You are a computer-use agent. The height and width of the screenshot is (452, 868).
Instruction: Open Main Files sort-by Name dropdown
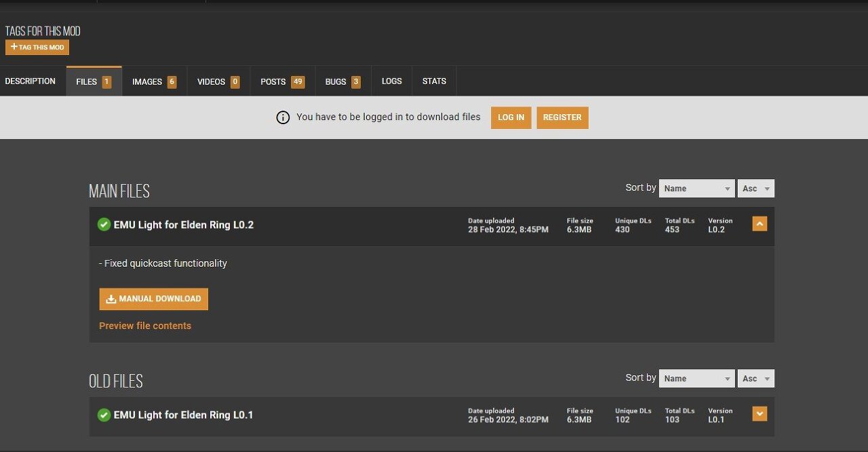[697, 189]
